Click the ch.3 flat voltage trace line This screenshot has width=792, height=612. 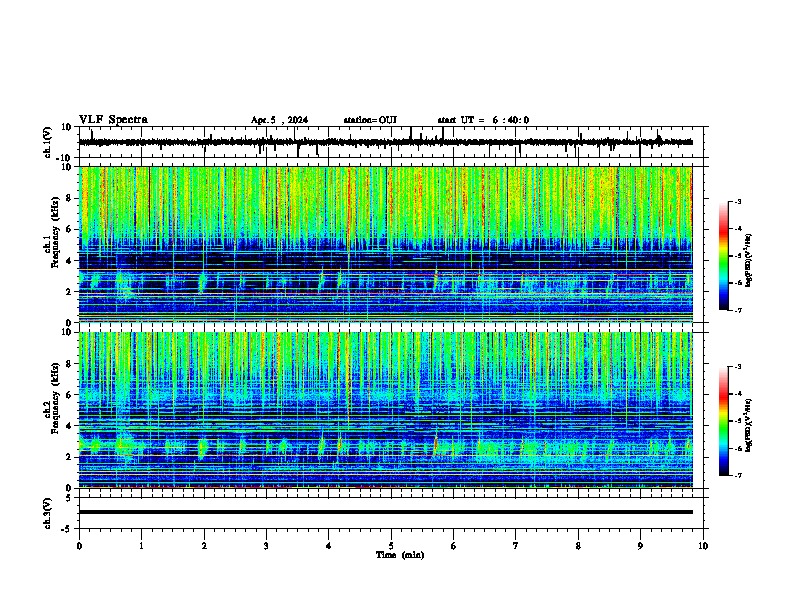click(x=385, y=512)
